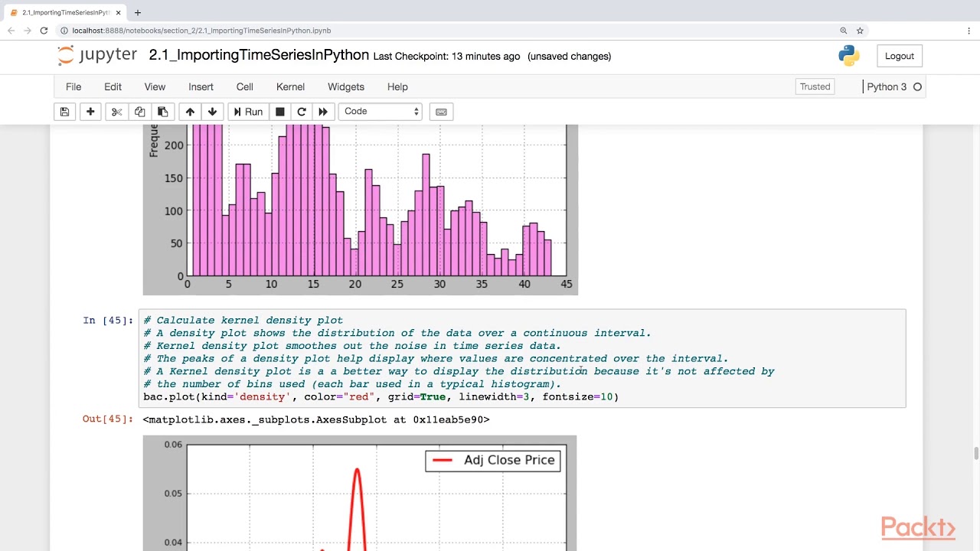Go forward with the browser forward arrow
The width and height of the screenshot is (980, 551).
(28, 31)
